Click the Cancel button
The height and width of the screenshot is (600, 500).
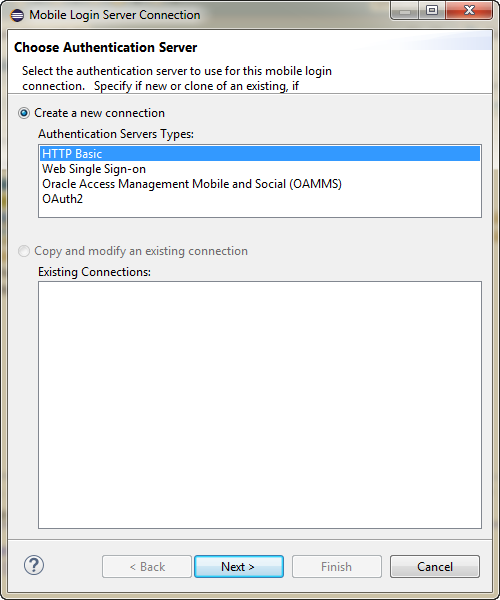pos(435,566)
